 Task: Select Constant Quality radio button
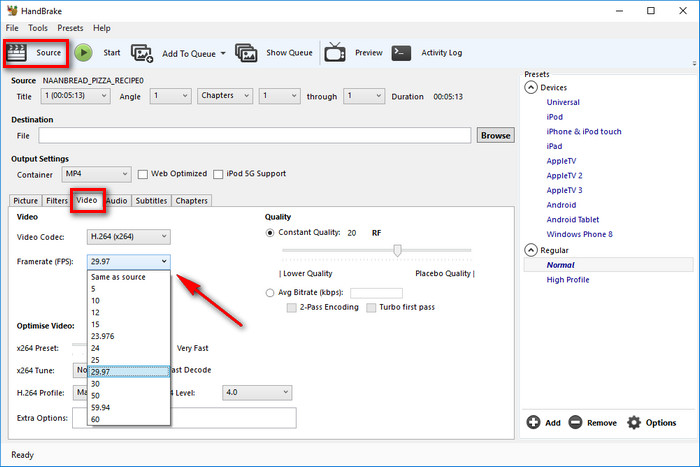270,233
